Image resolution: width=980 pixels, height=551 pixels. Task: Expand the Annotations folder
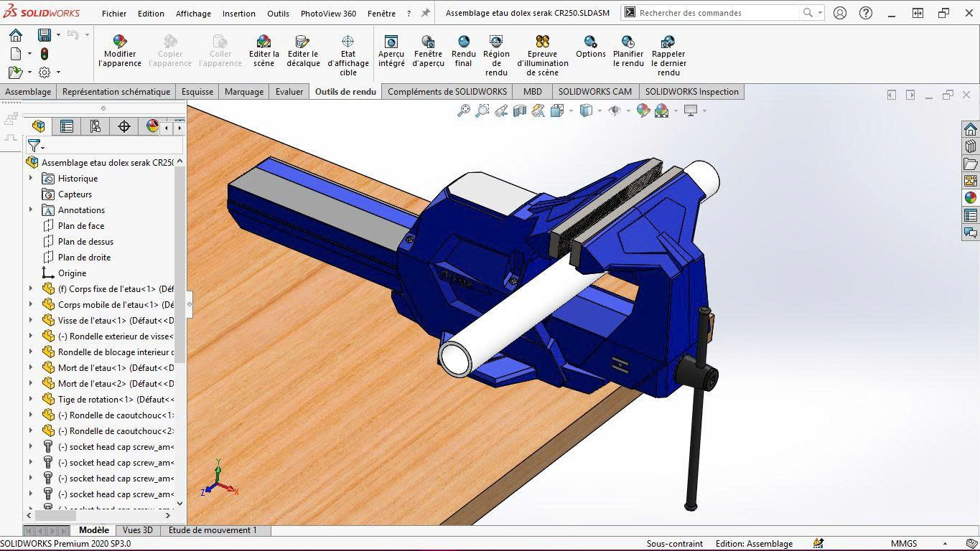pos(31,210)
